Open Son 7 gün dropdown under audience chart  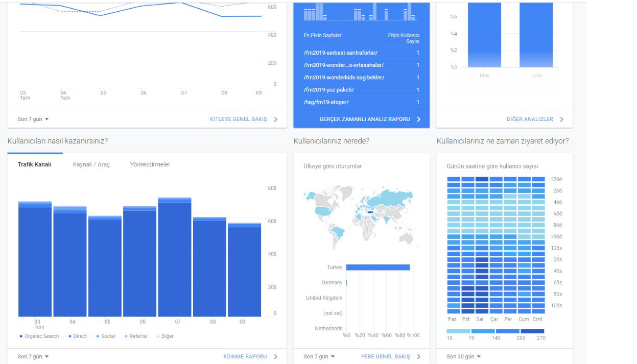[33, 119]
